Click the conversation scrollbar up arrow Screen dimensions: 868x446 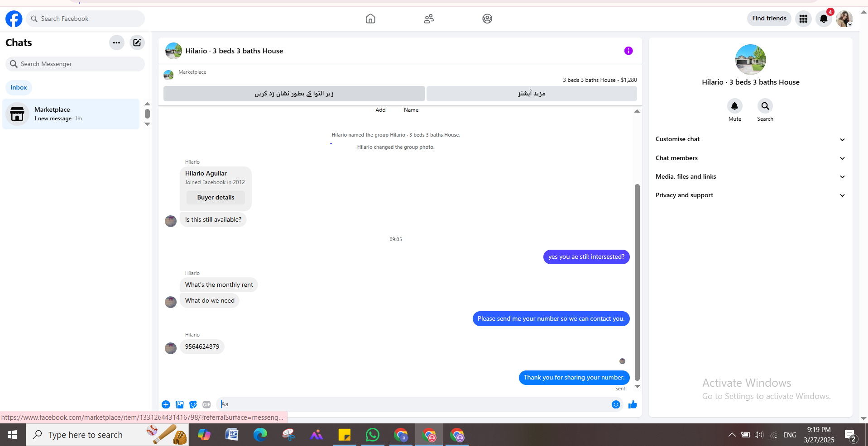(x=637, y=111)
